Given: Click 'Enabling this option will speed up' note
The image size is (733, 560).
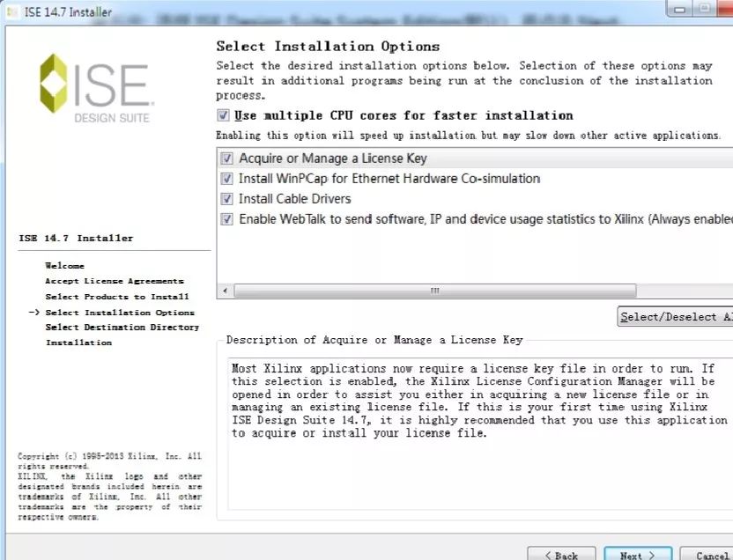Looking at the screenshot, I should tap(468, 136).
